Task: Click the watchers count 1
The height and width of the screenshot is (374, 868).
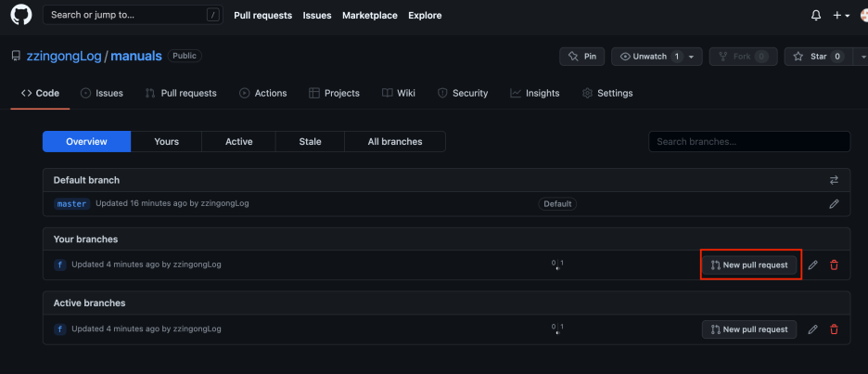Action: [x=676, y=57]
